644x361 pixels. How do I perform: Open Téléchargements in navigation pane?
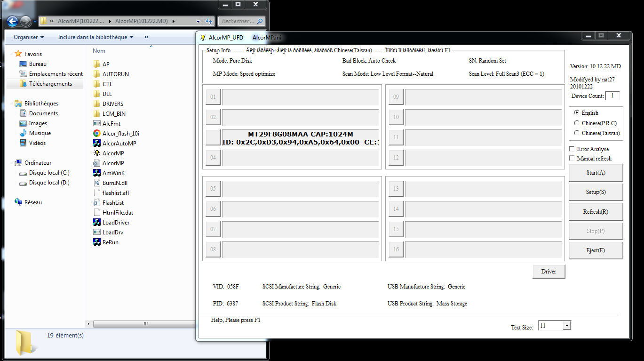(x=50, y=84)
